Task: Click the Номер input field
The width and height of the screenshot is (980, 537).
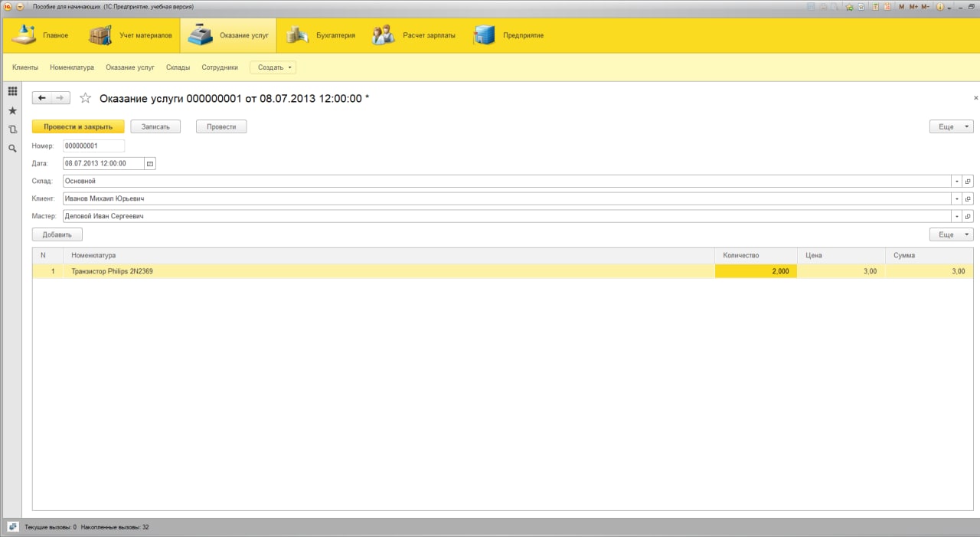Action: (x=93, y=146)
